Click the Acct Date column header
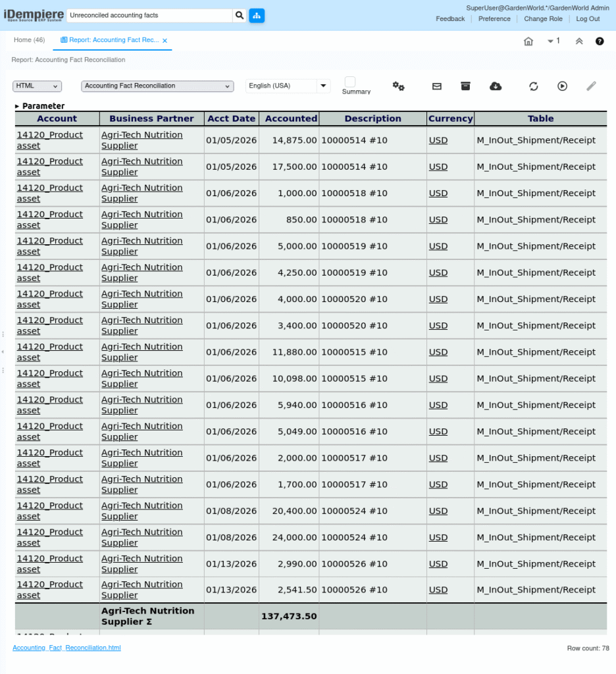 (x=231, y=118)
